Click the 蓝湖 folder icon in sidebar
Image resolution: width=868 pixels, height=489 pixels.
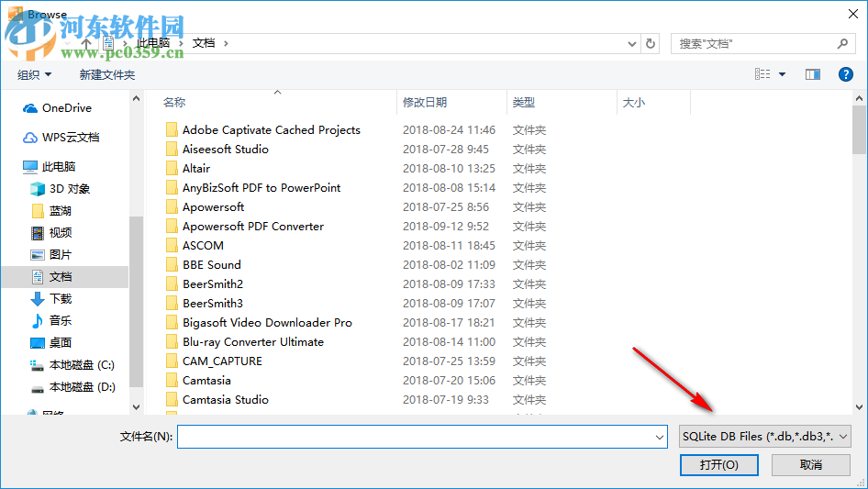[38, 211]
